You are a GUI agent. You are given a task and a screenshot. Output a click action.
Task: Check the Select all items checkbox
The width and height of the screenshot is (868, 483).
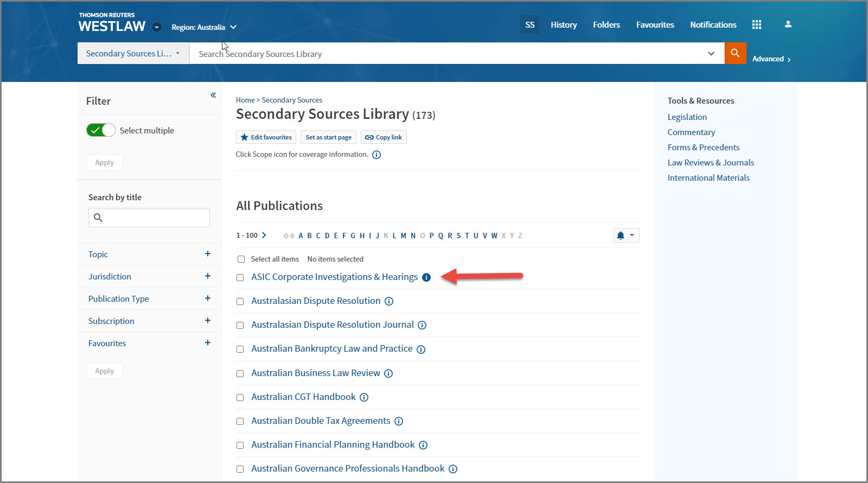point(241,259)
